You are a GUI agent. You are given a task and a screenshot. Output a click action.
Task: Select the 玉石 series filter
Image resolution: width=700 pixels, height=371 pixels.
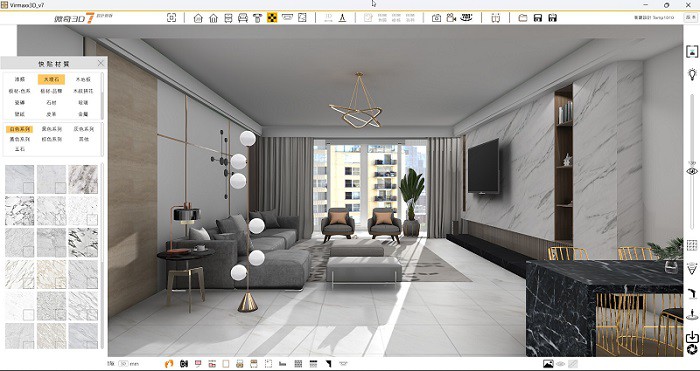19,149
